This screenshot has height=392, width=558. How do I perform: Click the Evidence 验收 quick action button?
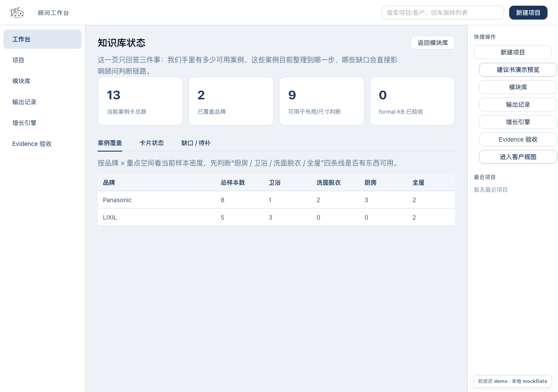point(518,139)
